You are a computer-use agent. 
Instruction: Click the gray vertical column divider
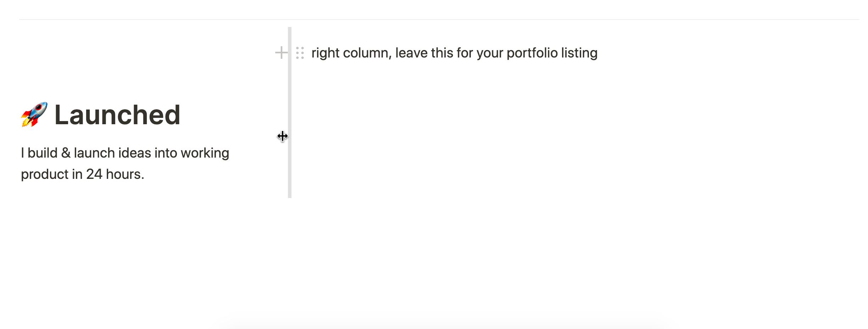coord(290,113)
